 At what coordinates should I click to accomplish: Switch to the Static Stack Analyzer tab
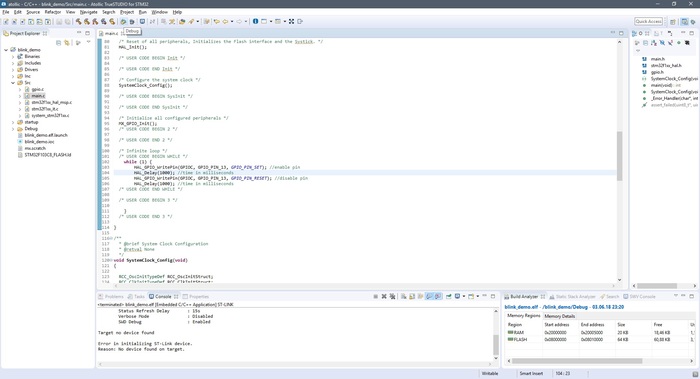(573, 296)
